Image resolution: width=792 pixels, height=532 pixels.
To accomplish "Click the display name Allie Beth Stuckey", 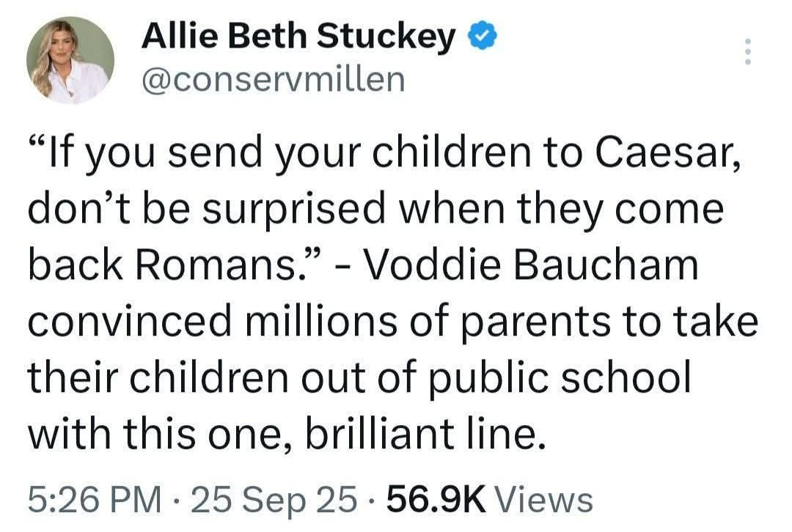I will tap(298, 37).
